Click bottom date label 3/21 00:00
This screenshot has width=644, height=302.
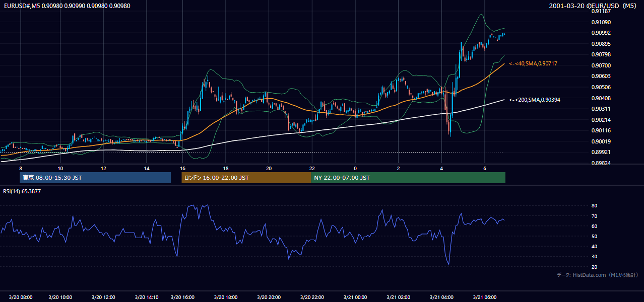tap(355, 297)
